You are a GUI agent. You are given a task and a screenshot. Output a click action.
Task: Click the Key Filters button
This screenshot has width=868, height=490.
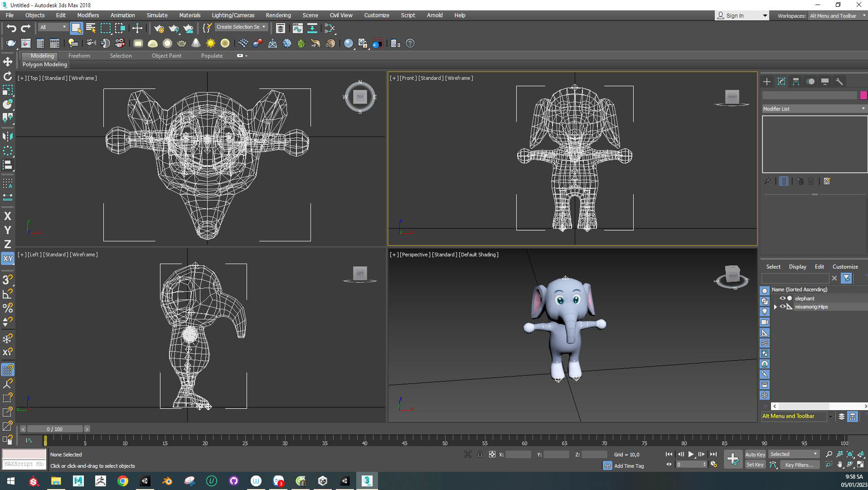click(799, 465)
